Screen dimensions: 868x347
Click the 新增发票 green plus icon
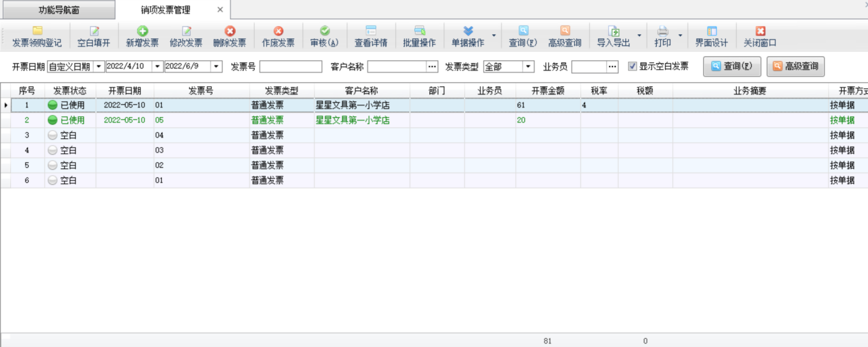pos(142,31)
